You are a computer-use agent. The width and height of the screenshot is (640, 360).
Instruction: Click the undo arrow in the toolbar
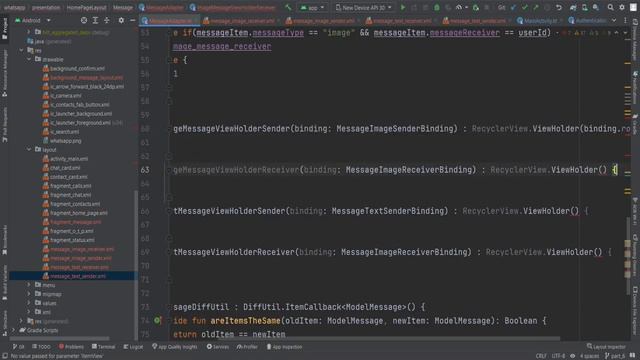[x=559, y=7]
